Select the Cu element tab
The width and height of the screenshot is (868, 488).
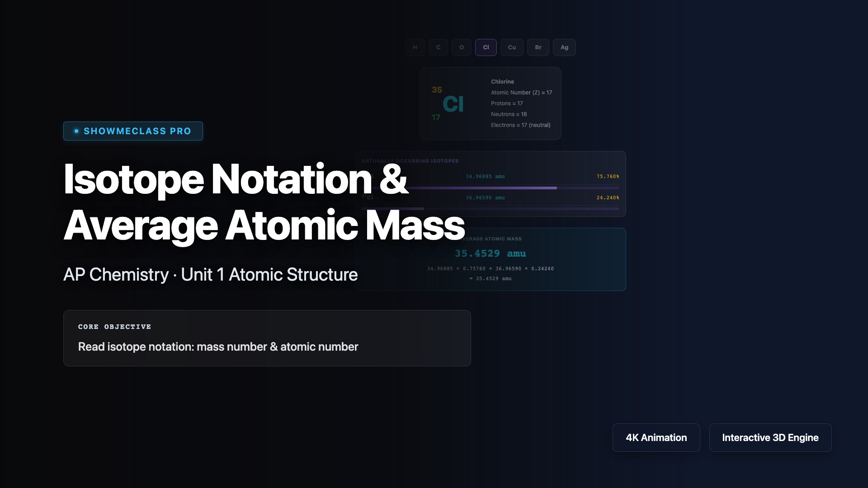512,47
